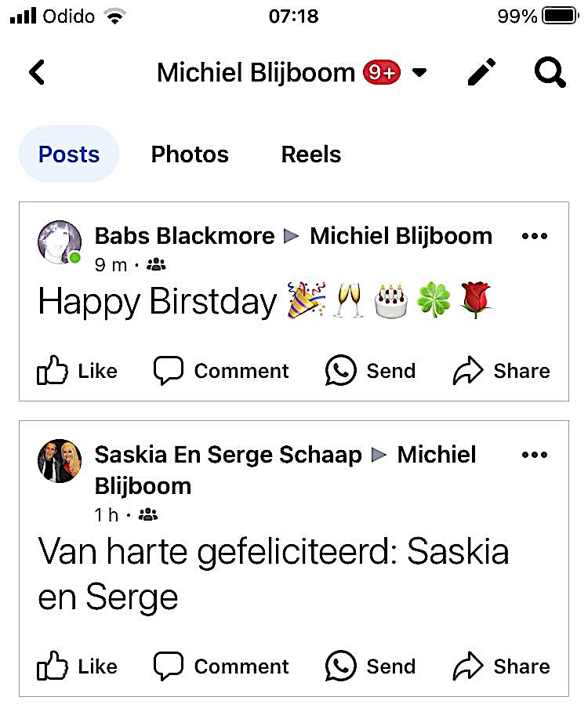Viewport: 588px width, 708px height.
Task: Share Babs Blackmore's birthday post
Action: [501, 371]
